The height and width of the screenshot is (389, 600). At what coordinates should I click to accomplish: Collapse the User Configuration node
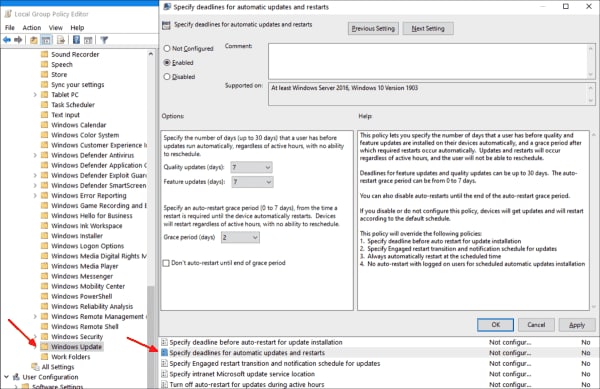tap(6, 377)
